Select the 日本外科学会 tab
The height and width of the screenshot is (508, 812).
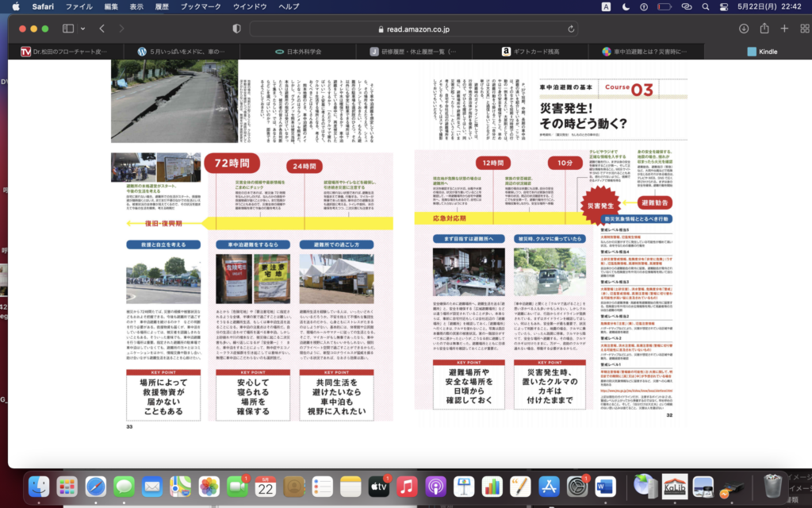[x=297, y=52]
